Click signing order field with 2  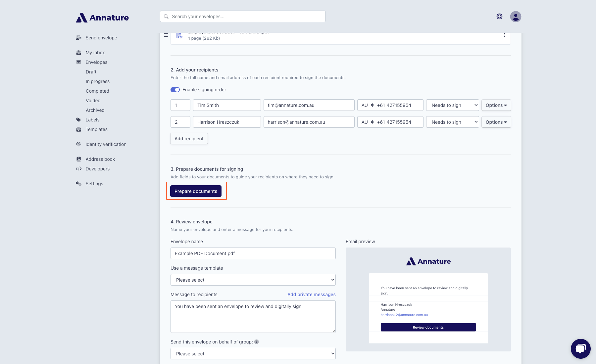coord(180,122)
